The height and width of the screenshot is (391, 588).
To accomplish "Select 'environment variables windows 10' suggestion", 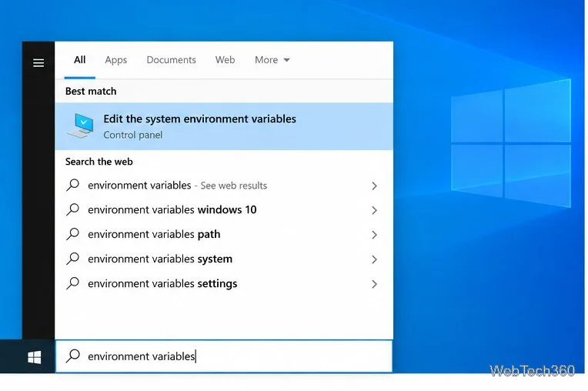I will [224, 209].
